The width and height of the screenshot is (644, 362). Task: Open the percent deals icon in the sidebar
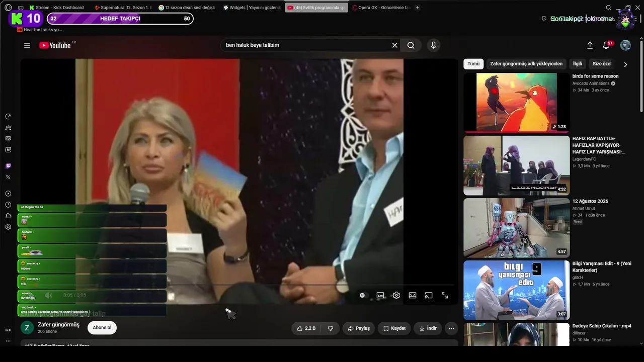(8, 177)
